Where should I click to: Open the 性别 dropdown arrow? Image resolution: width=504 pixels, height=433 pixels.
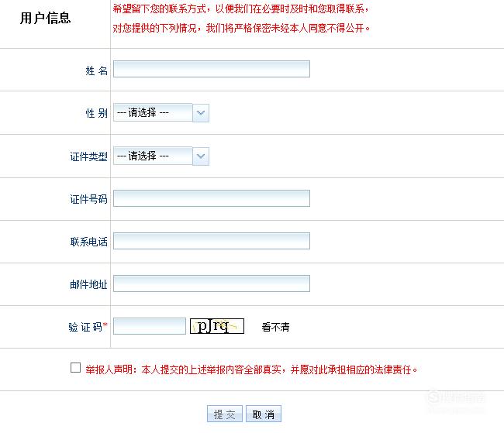201,113
